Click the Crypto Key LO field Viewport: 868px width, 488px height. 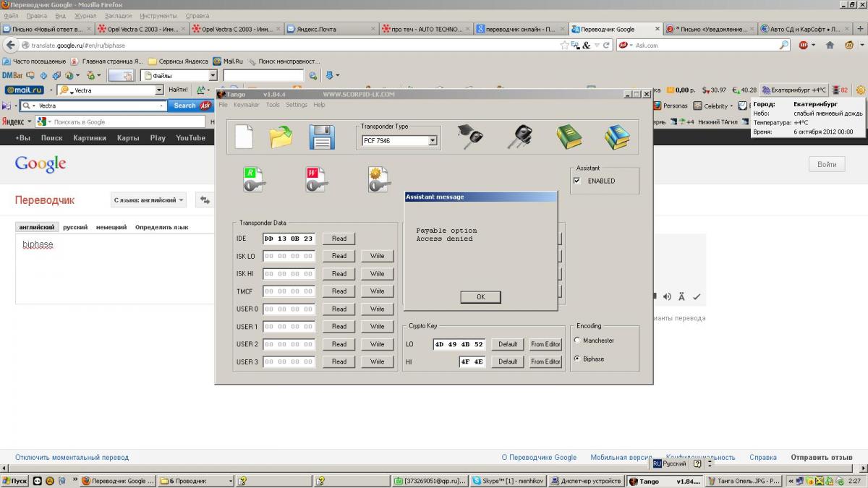coord(459,344)
